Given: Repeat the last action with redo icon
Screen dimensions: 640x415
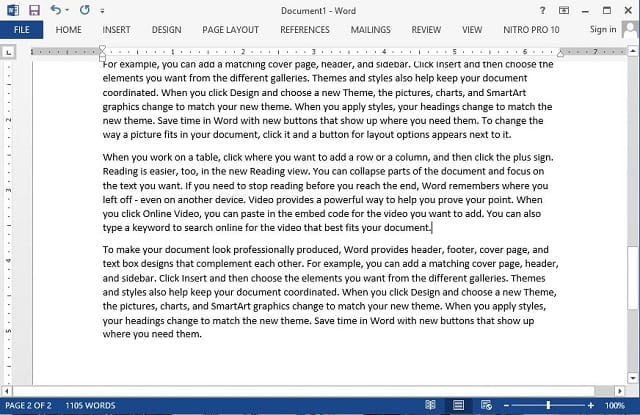Looking at the screenshot, I should [84, 10].
